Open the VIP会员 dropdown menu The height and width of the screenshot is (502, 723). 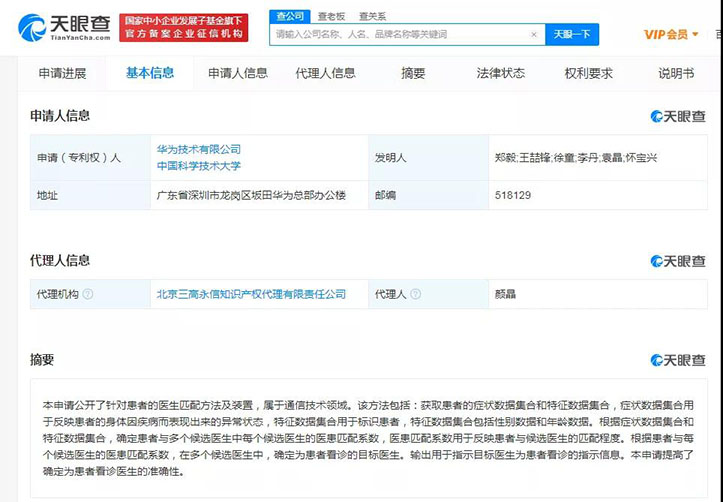pos(671,34)
